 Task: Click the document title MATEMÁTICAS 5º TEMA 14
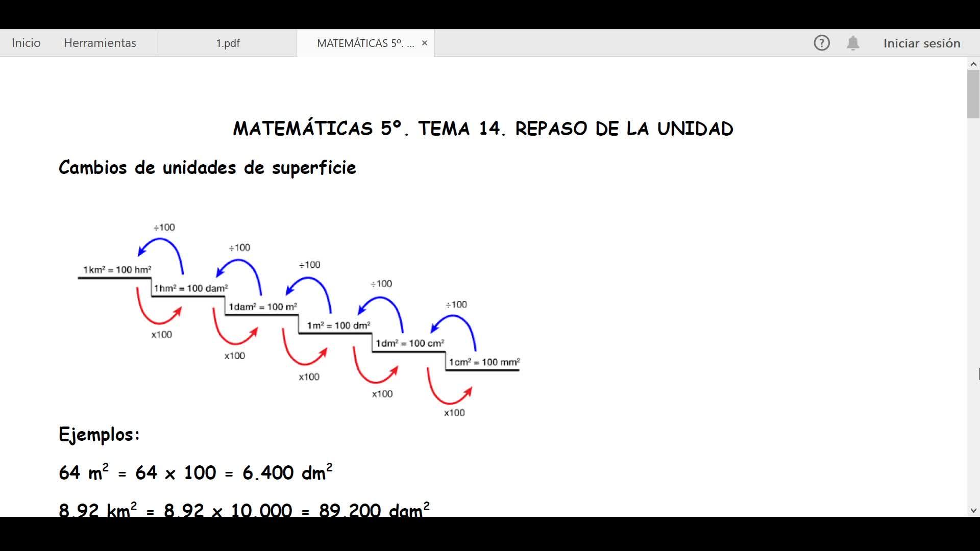coord(483,129)
